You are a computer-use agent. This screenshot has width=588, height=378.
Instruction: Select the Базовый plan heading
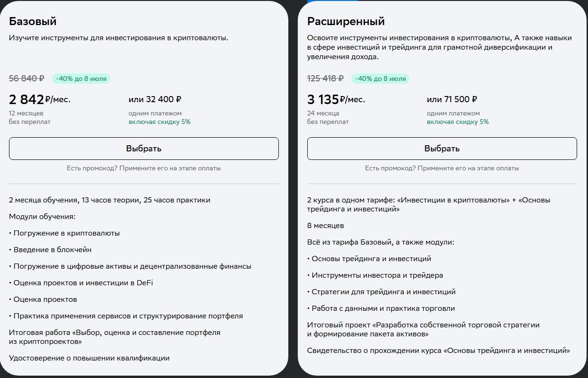tap(33, 21)
